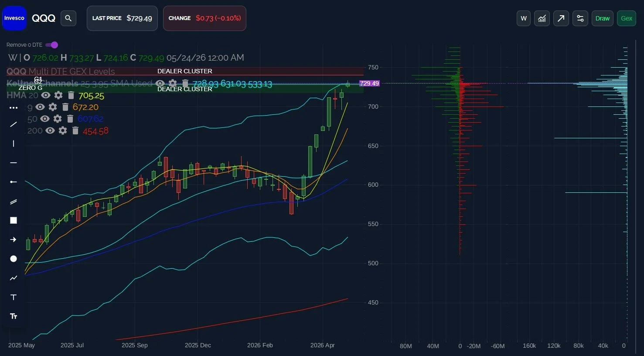Click the OHLC date 05/24/26 12:00 AM
This screenshot has width=644, height=356.
[x=205, y=58]
